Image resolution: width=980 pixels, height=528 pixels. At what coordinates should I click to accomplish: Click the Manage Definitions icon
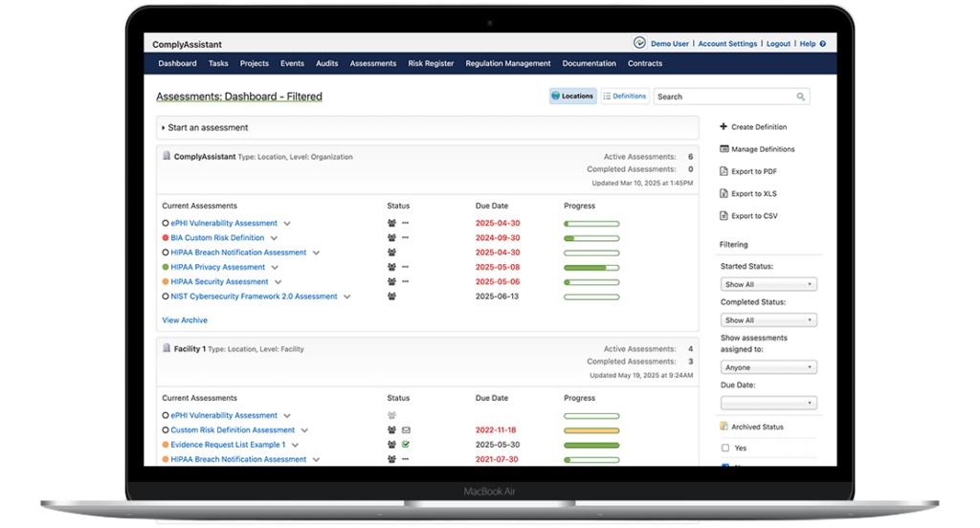[724, 149]
